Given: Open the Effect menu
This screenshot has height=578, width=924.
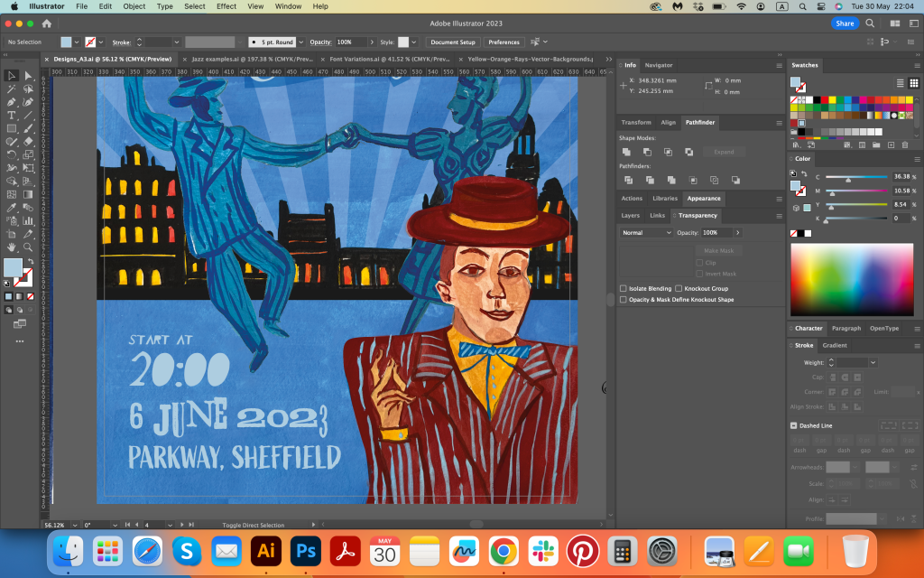Looking at the screenshot, I should [x=226, y=6].
